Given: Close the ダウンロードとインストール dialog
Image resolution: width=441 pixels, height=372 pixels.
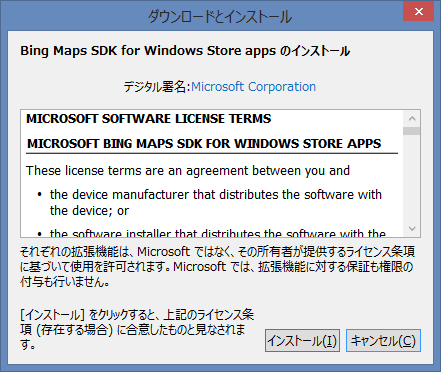Looking at the screenshot, I should (x=419, y=12).
